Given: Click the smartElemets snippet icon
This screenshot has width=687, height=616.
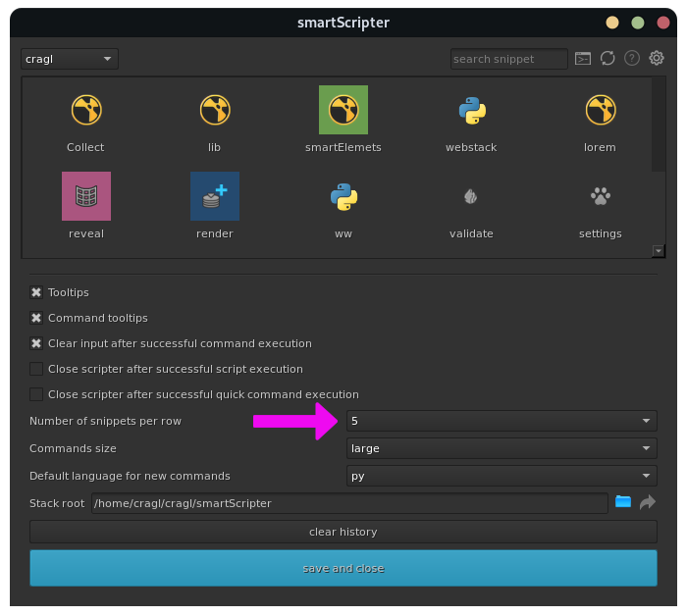Looking at the screenshot, I should pyautogui.click(x=343, y=110).
